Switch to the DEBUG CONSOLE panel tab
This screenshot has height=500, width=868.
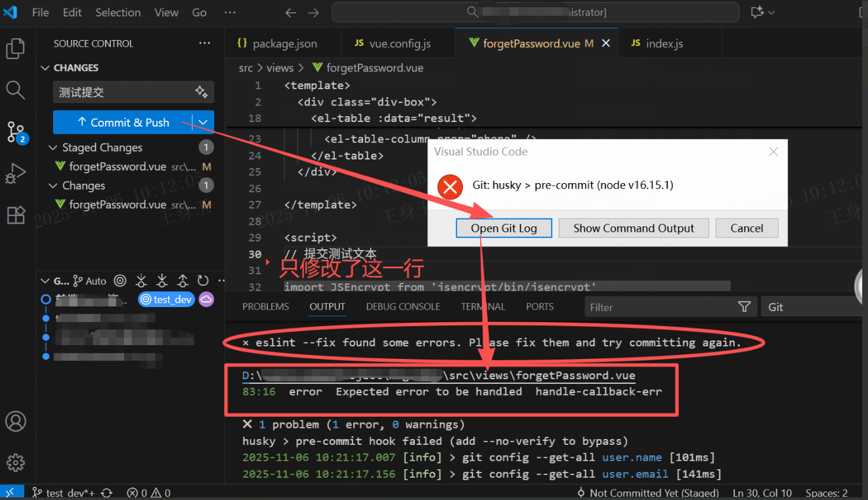coord(402,306)
